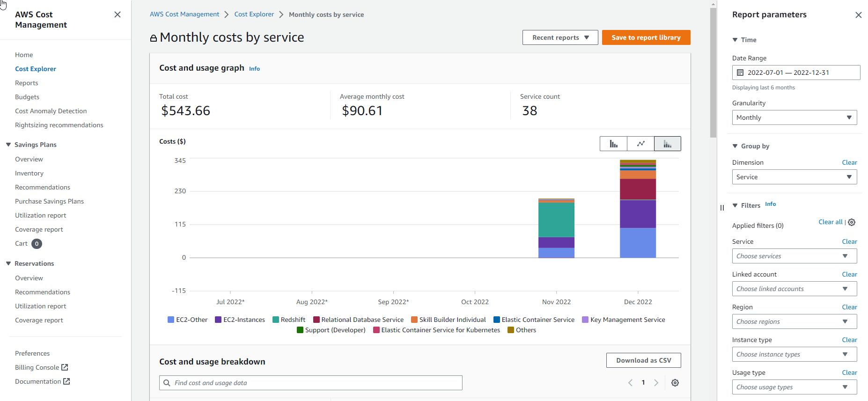Click Save to report library
Image resolution: width=868 pixels, height=401 pixels.
click(646, 37)
